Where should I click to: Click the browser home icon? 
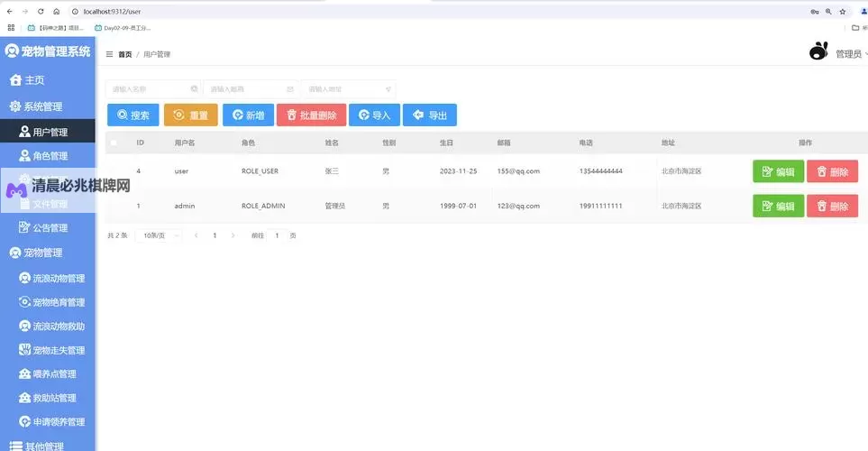pos(57,11)
